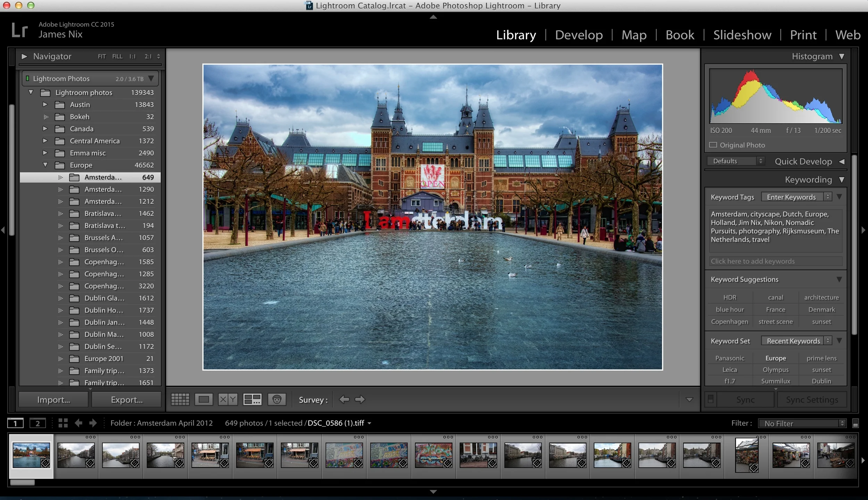Image resolution: width=868 pixels, height=500 pixels.
Task: Switch to Grid view icon
Action: point(180,400)
